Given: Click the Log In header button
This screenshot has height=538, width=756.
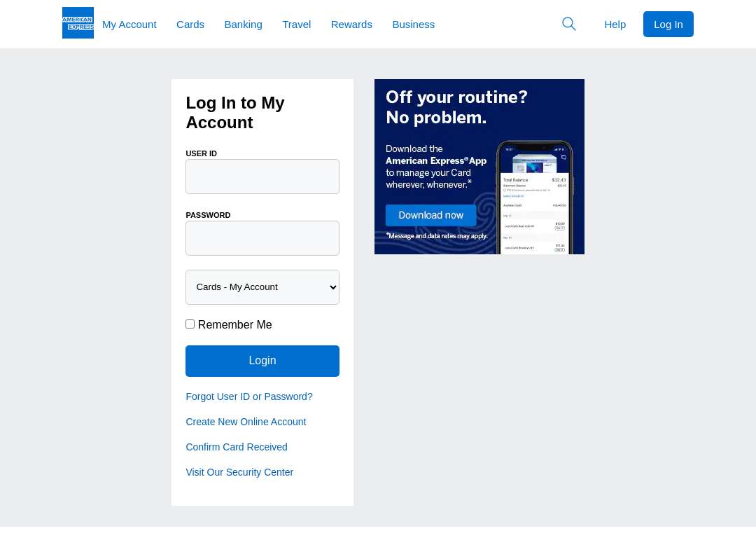Looking at the screenshot, I should point(668,24).
